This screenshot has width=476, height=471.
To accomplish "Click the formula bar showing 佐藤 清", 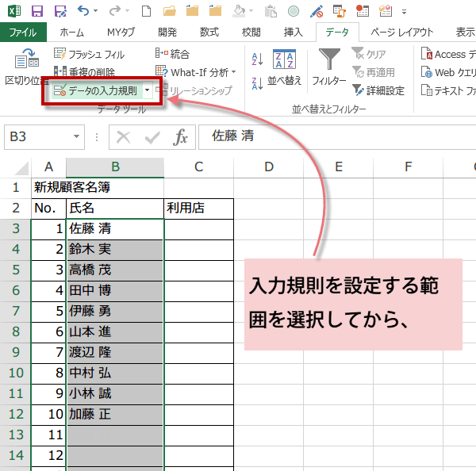I will [x=337, y=137].
